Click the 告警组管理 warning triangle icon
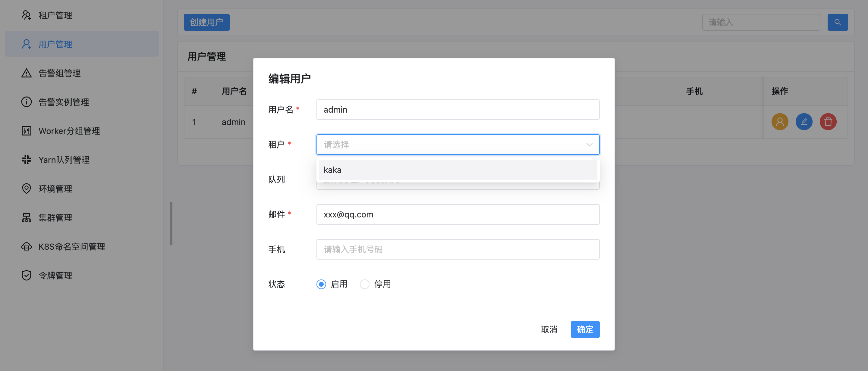 click(x=26, y=73)
